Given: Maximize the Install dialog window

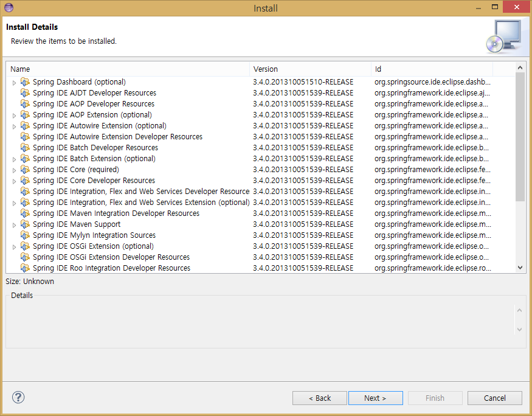Looking at the screenshot, I should click(495, 7).
